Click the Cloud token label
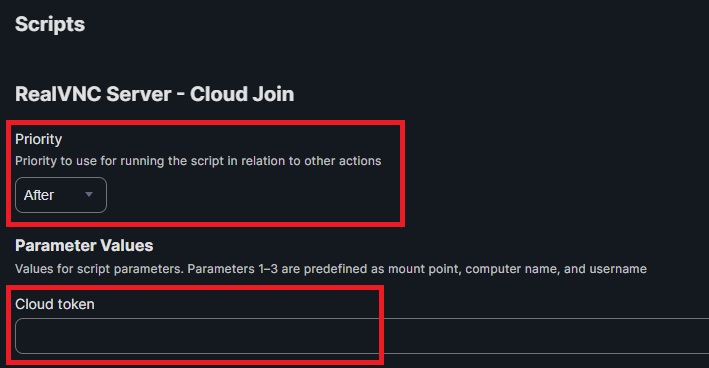This screenshot has height=368, width=709. click(55, 304)
